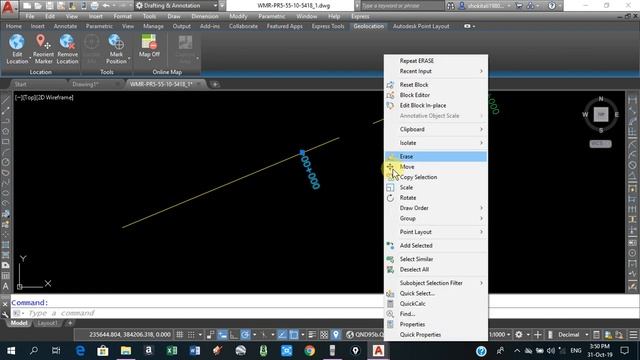
Task: Select the Text tool in left toolbar
Action: [6, 286]
